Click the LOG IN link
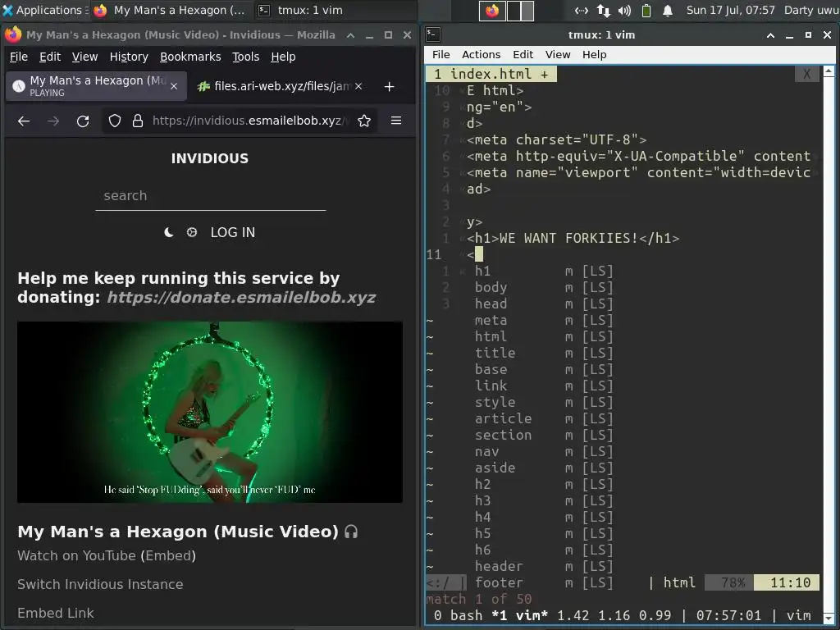The height and width of the screenshot is (630, 840). tap(232, 232)
